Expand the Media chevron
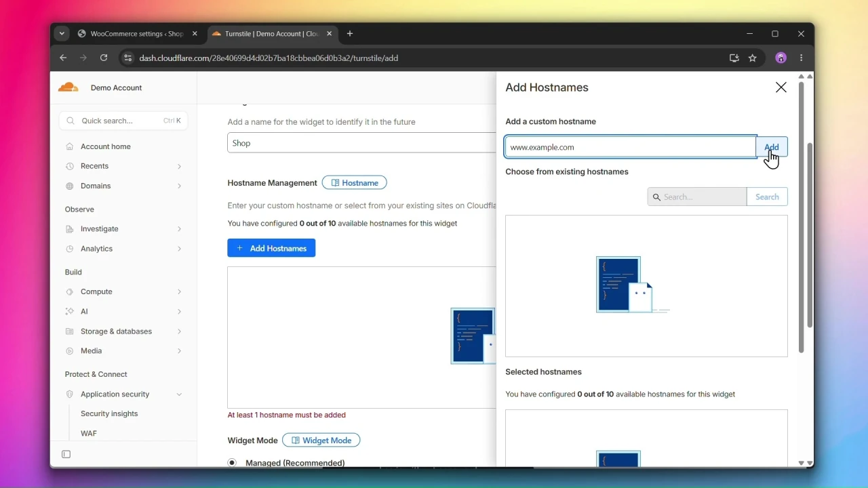868x488 pixels. [179, 351]
